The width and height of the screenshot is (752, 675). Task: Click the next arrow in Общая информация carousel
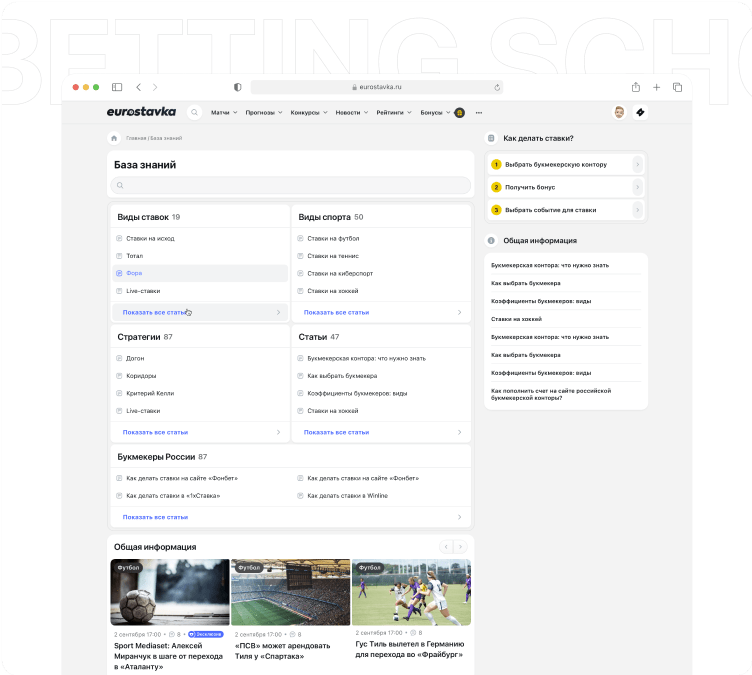(x=460, y=547)
